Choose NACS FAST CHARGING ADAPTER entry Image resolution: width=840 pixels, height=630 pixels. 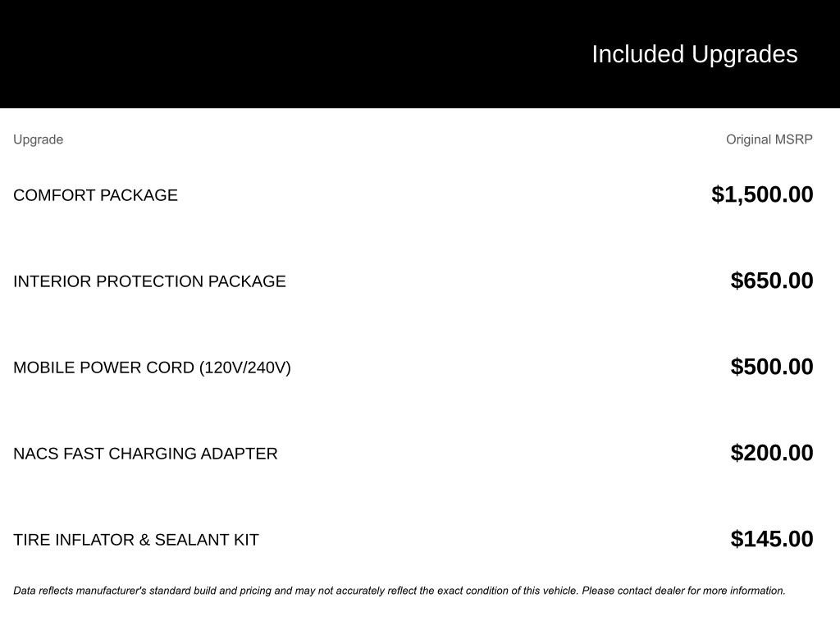pyautogui.click(x=145, y=454)
